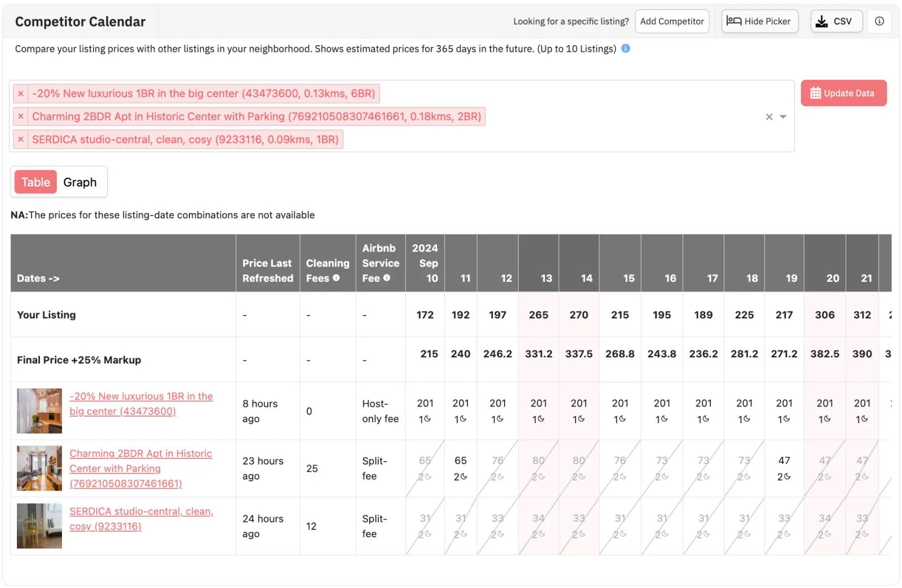Click the Charming 2BDR price 65 on Sep 11
902x588 pixels.
click(x=461, y=461)
